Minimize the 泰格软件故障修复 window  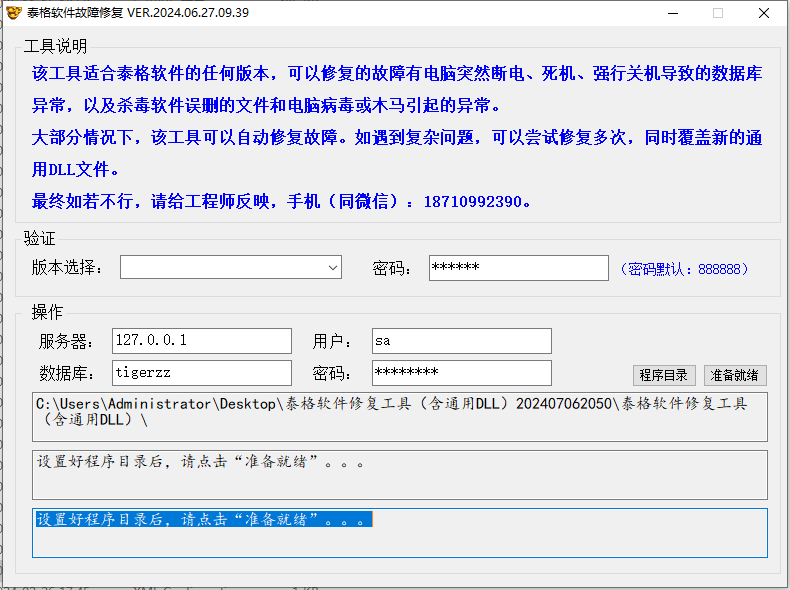[671, 13]
